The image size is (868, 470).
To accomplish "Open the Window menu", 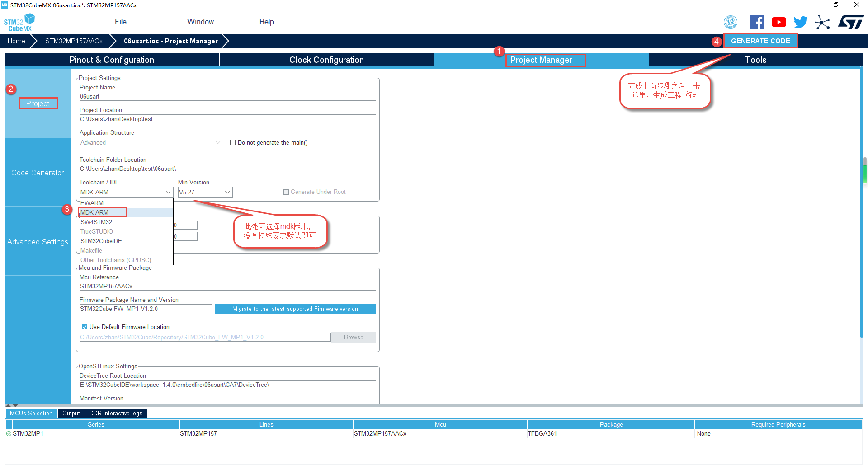I will pos(200,22).
